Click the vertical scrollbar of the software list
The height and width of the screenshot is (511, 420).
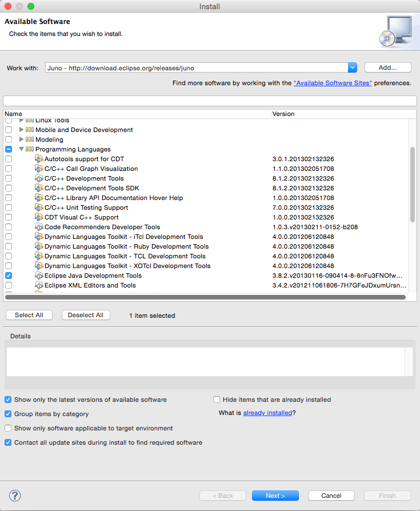413,185
